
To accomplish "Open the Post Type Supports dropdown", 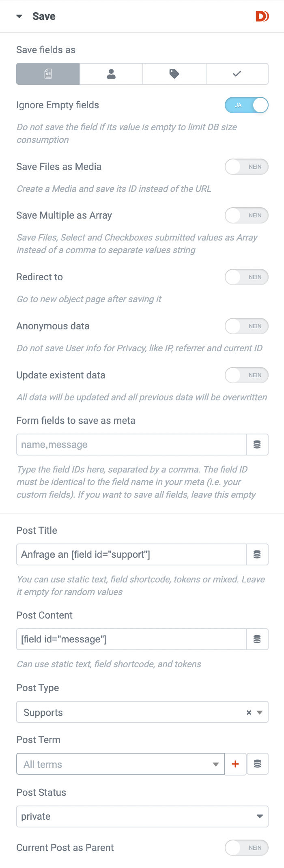I will [130, 712].
